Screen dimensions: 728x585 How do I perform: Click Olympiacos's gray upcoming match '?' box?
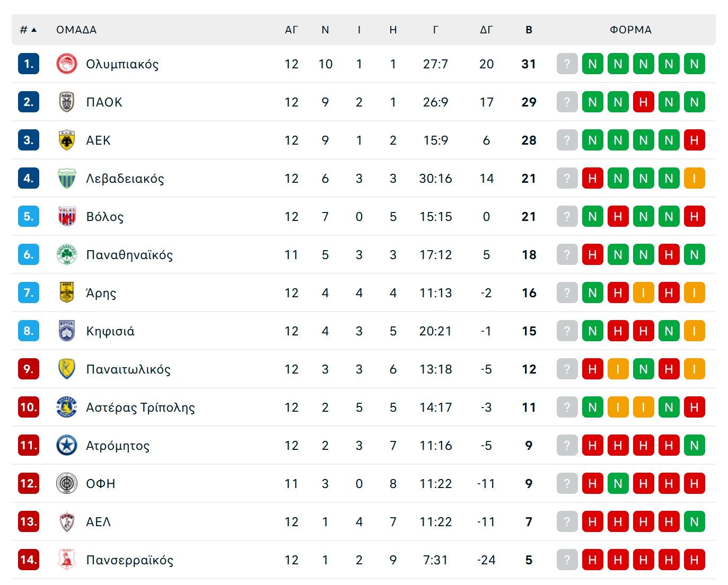point(567,64)
